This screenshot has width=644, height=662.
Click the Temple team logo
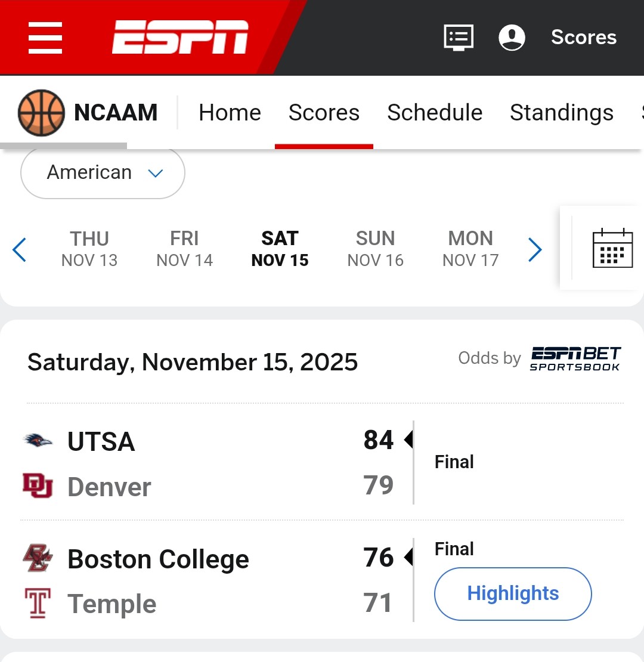(38, 603)
